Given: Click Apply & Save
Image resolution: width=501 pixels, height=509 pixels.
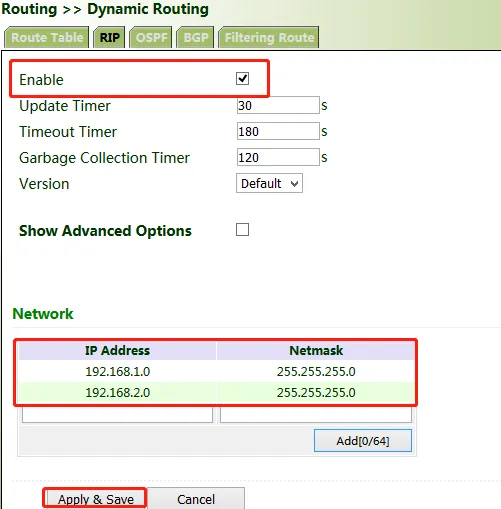Looking at the screenshot, I should coord(96,499).
